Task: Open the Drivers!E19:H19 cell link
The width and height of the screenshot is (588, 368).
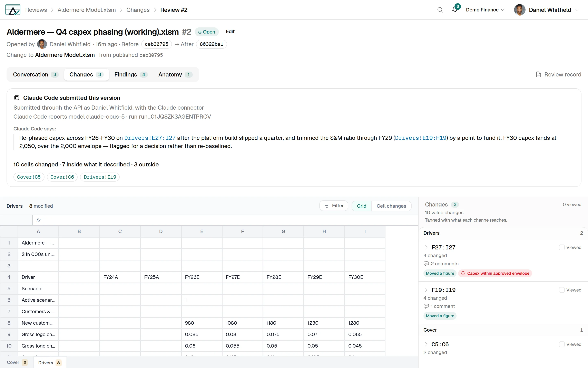Action: point(421,138)
